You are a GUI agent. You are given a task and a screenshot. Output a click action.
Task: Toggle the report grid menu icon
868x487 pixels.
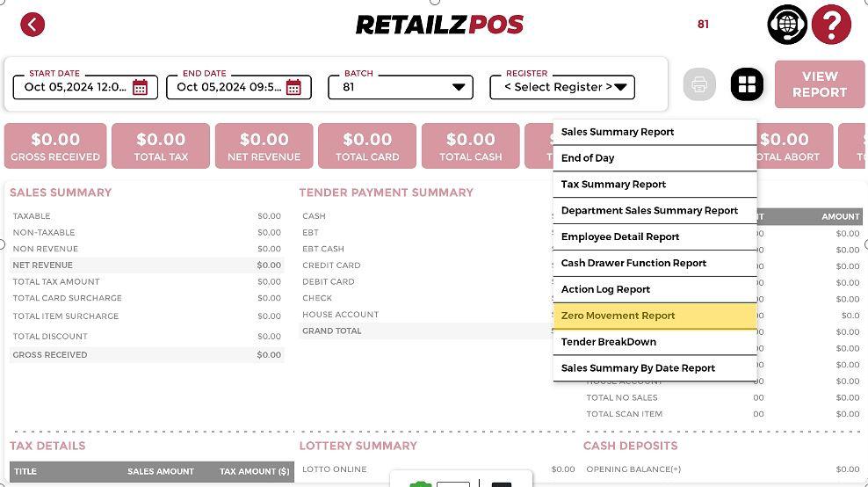[x=747, y=84]
